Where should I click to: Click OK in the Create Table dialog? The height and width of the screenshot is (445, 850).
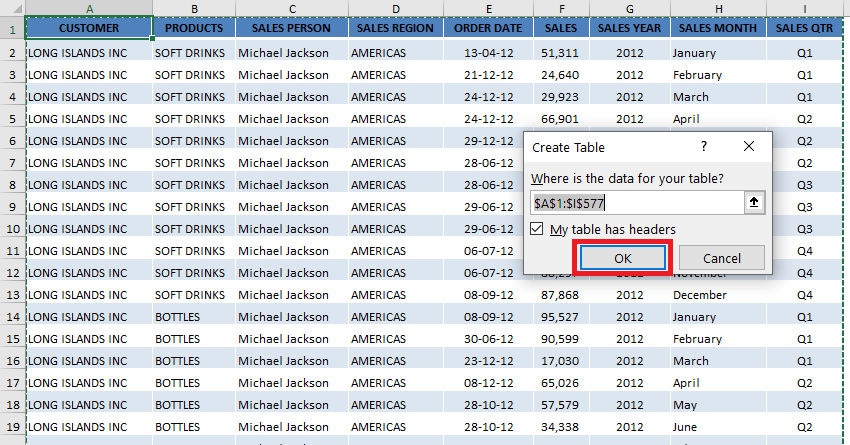(622, 258)
